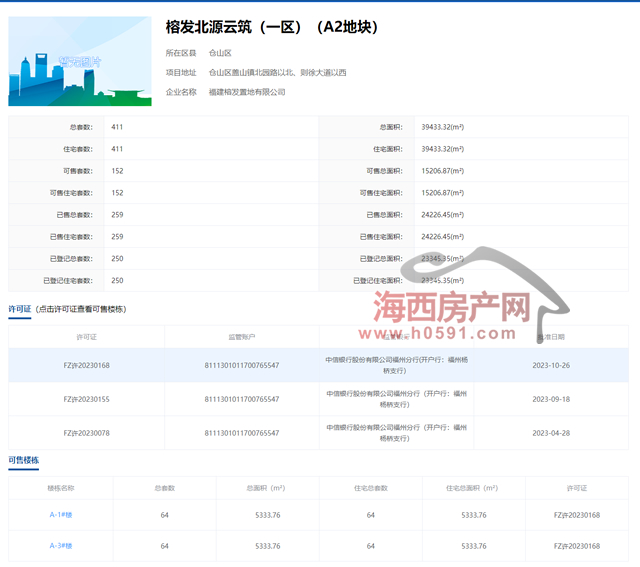Click the company name 福建榕发置地有限公司
Image resolution: width=640 pixels, height=567 pixels.
(246, 92)
